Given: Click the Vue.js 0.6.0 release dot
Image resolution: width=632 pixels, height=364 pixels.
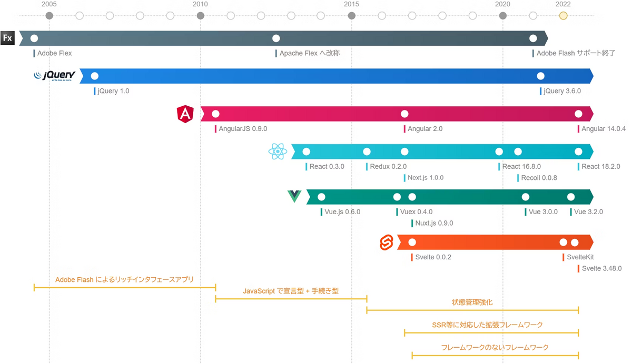Looking at the screenshot, I should click(x=322, y=197).
